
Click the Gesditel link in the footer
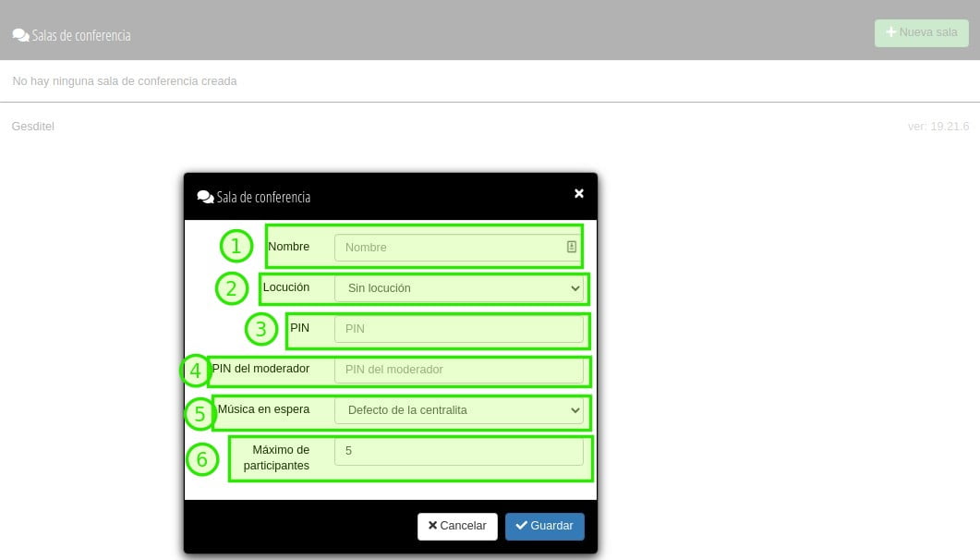click(x=32, y=126)
